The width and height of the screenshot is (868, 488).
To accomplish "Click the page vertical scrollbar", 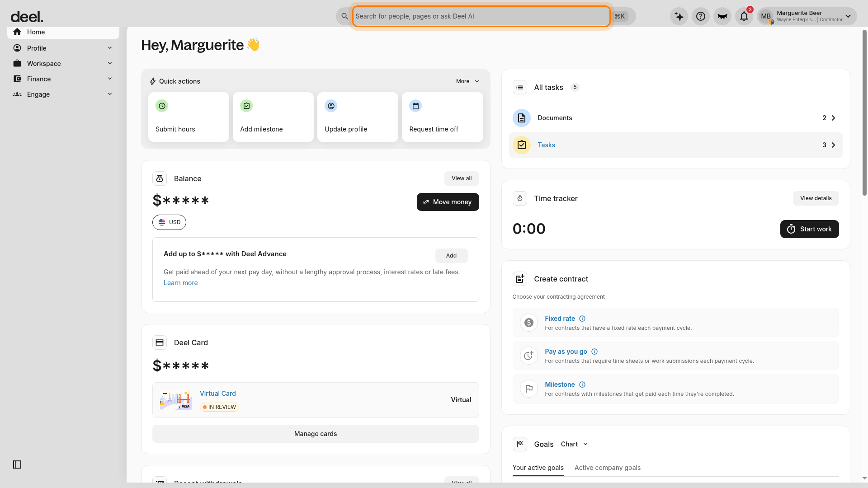I will tap(864, 113).
